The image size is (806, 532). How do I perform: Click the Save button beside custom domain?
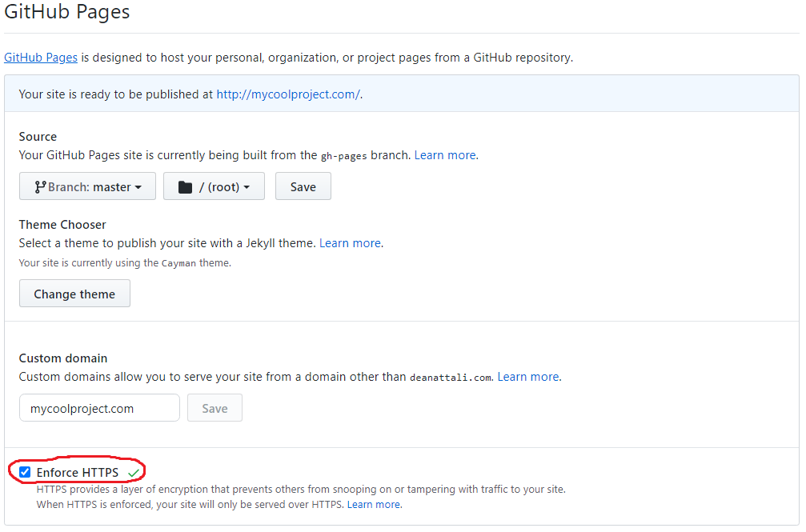[x=215, y=408]
